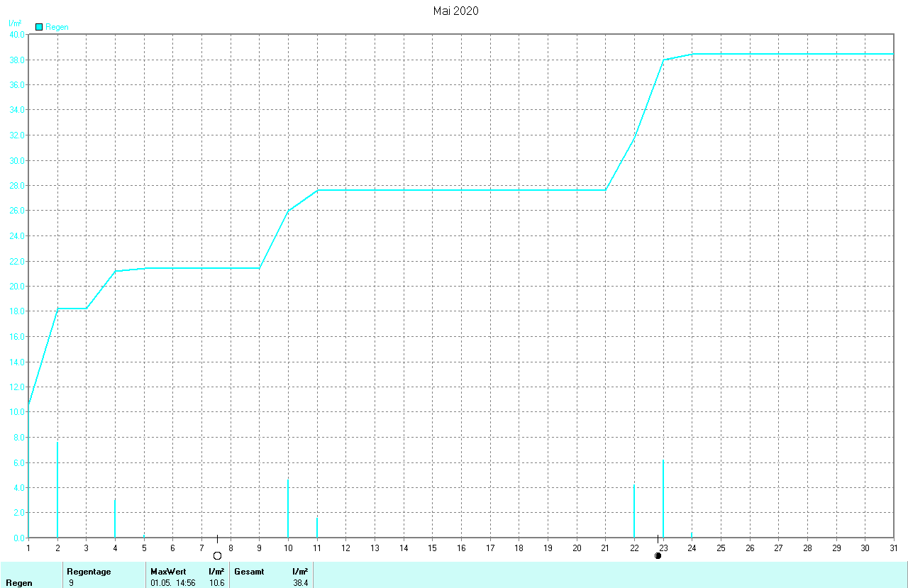The width and height of the screenshot is (908, 588).
Task: Click the x-axis day label 15
Action: 432,548
